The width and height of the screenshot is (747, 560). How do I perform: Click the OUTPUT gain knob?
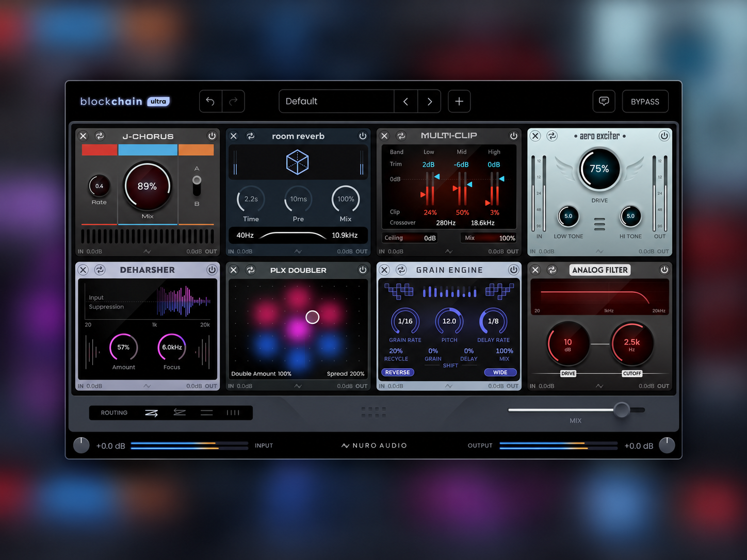pyautogui.click(x=667, y=445)
